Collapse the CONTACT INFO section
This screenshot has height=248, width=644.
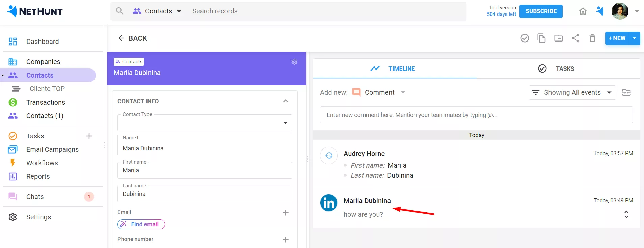[x=286, y=101]
